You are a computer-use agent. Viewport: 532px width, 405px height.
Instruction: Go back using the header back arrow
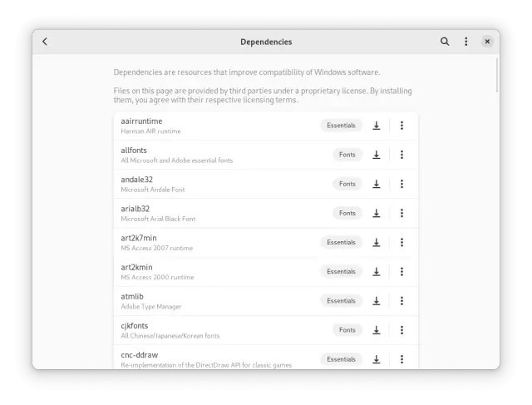pos(45,42)
